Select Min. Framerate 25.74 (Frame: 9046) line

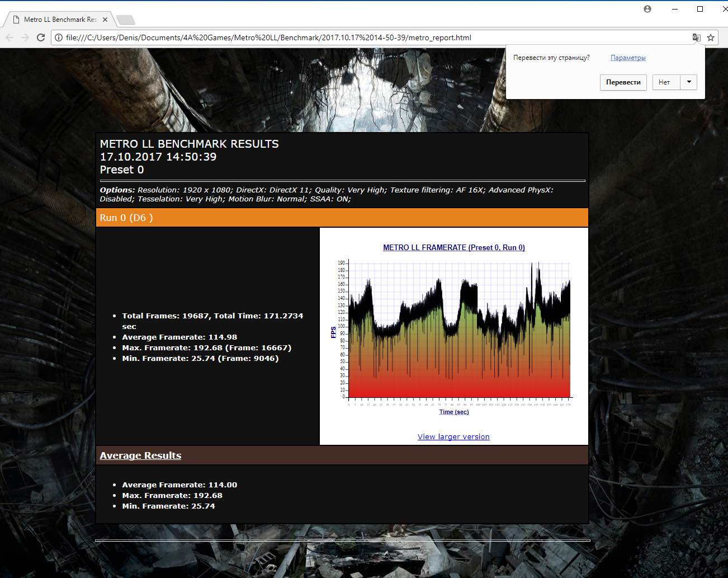[x=200, y=358]
